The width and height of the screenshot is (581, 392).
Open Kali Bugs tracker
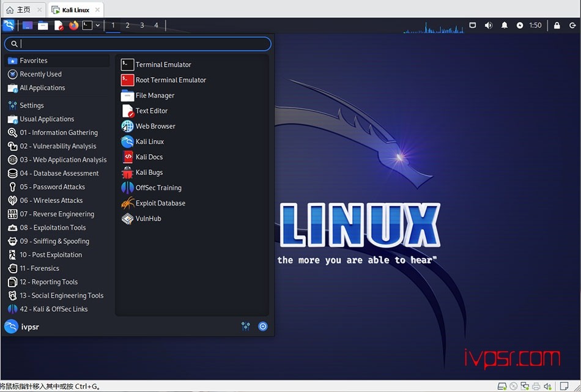pyautogui.click(x=192, y=172)
